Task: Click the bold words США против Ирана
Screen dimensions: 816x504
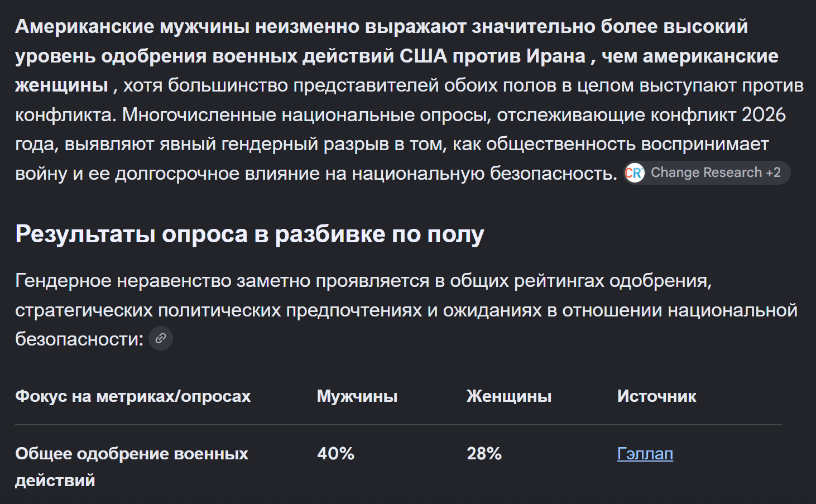Action: [x=492, y=56]
